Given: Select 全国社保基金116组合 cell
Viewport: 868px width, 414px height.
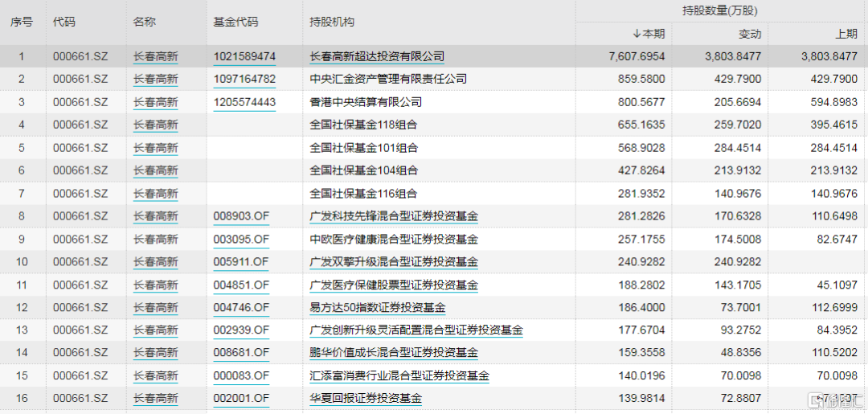Looking at the screenshot, I should coord(364,194).
